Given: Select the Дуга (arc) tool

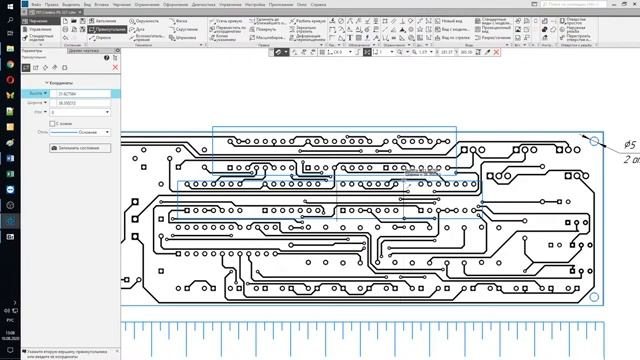Looking at the screenshot, I should point(137,29).
